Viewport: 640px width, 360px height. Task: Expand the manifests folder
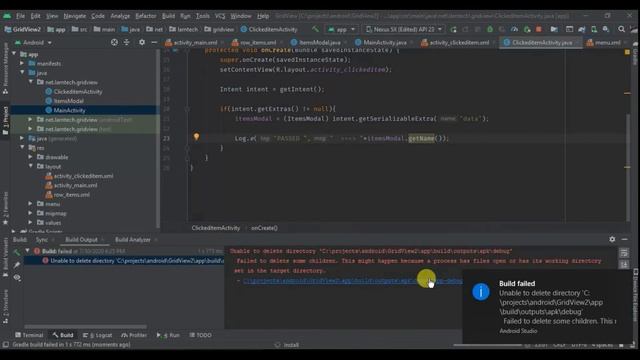22,63
